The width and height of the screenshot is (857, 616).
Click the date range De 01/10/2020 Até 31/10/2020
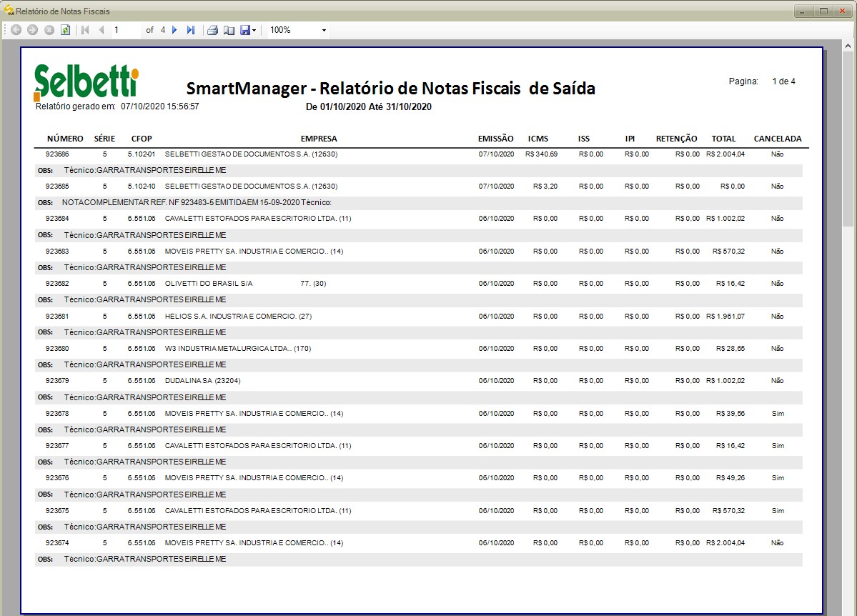pos(368,107)
